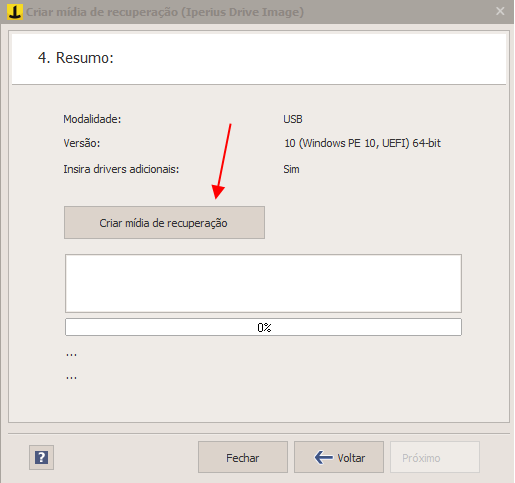Click the Windows PE 10 UEFI version text

pyautogui.click(x=362, y=143)
